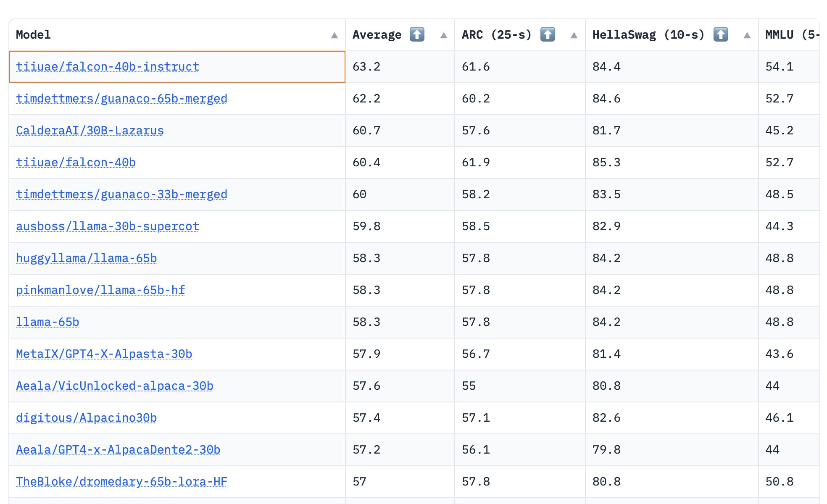Select the 57.9 Average cell
This screenshot has width=827, height=504.
pyautogui.click(x=400, y=354)
